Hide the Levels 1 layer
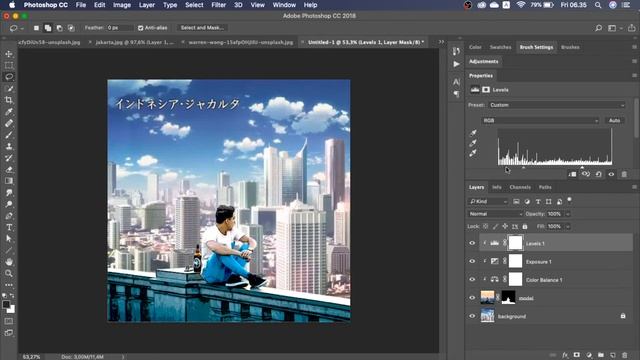640x360 pixels. 472,243
